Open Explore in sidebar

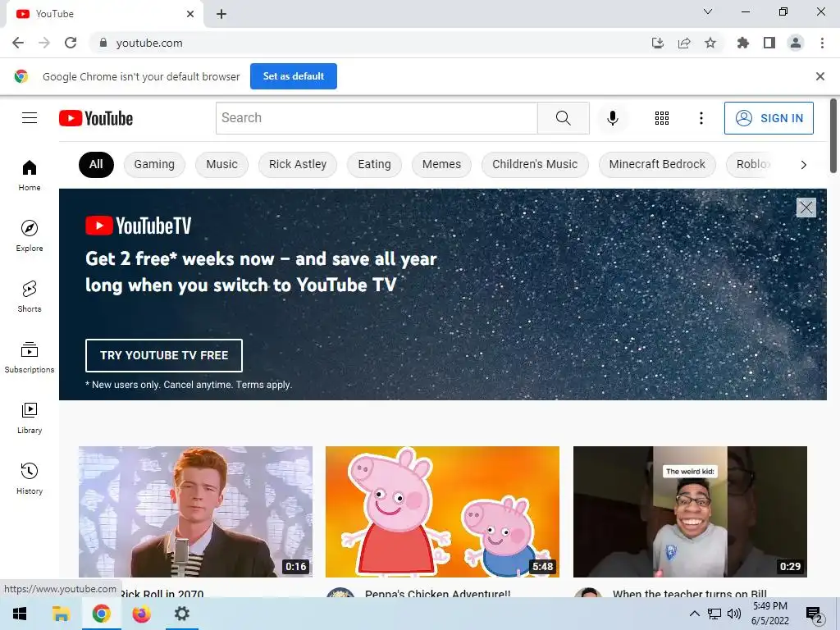[30, 235]
